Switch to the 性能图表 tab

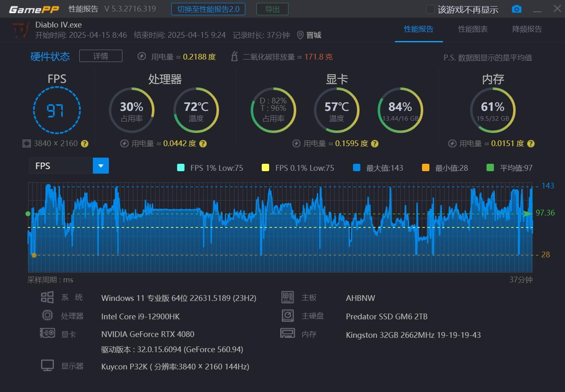(x=473, y=29)
